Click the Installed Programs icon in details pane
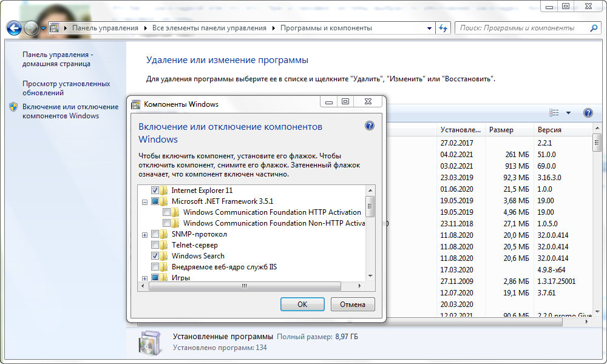 coord(148,342)
